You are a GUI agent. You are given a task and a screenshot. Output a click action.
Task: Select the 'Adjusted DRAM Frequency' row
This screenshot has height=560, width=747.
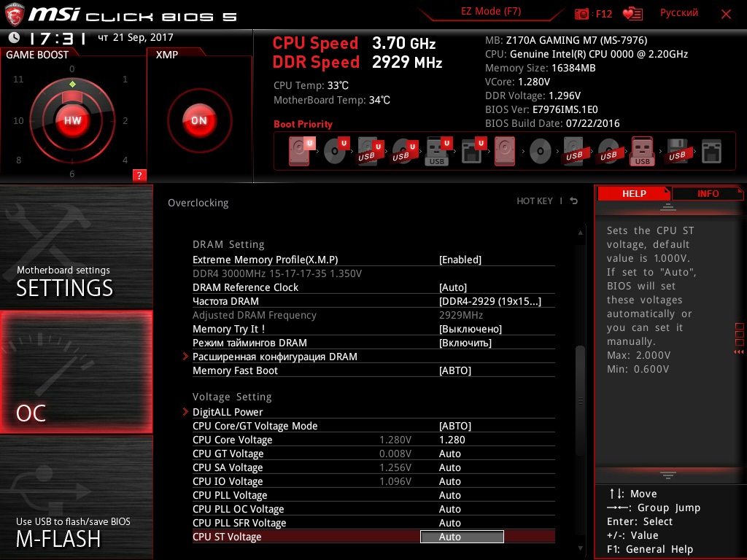[373, 315]
